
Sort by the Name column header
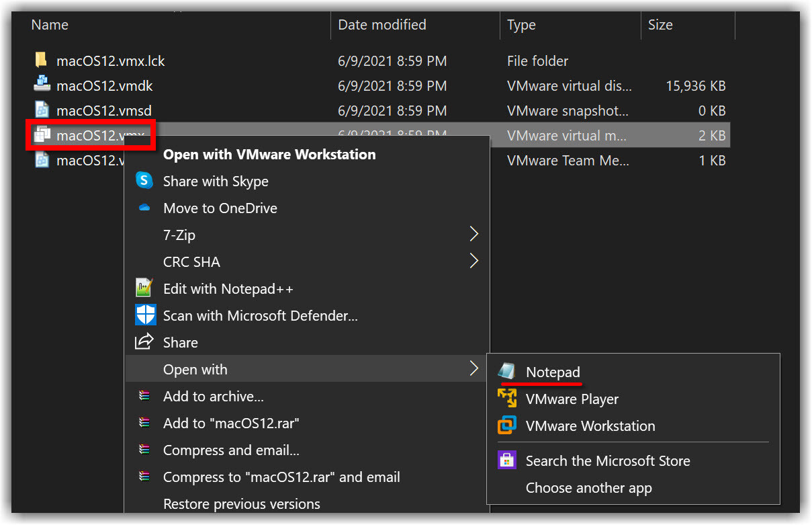coord(50,24)
